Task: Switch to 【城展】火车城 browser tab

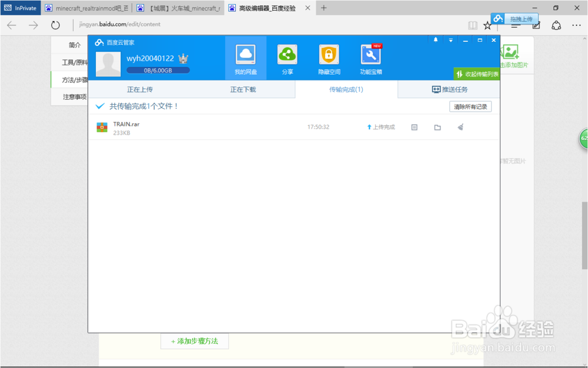Action: (178, 8)
